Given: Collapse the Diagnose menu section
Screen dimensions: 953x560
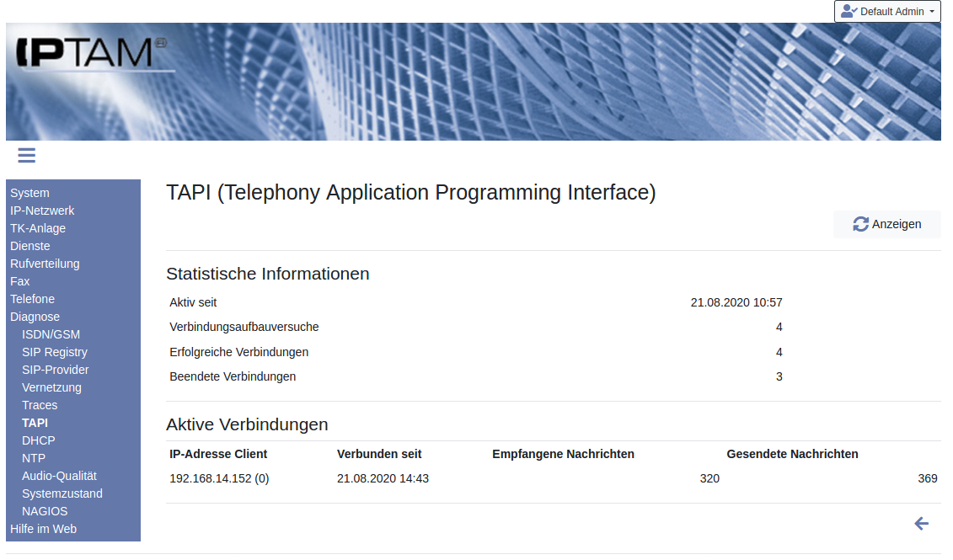Looking at the screenshot, I should point(35,317).
